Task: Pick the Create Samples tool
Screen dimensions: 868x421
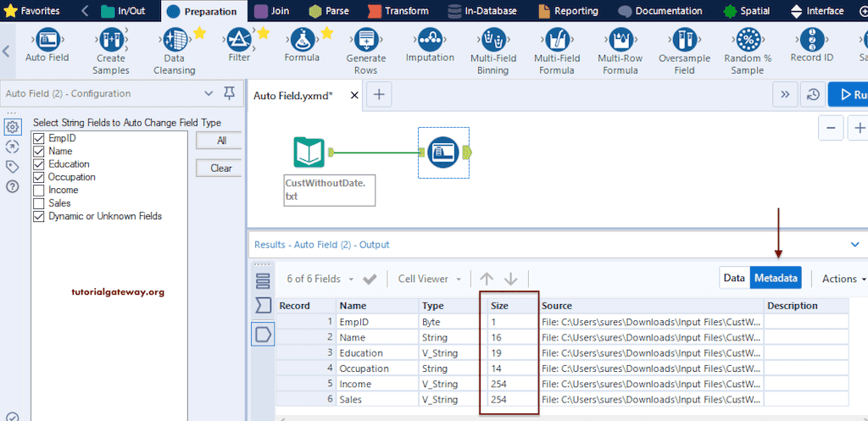Action: [111, 51]
